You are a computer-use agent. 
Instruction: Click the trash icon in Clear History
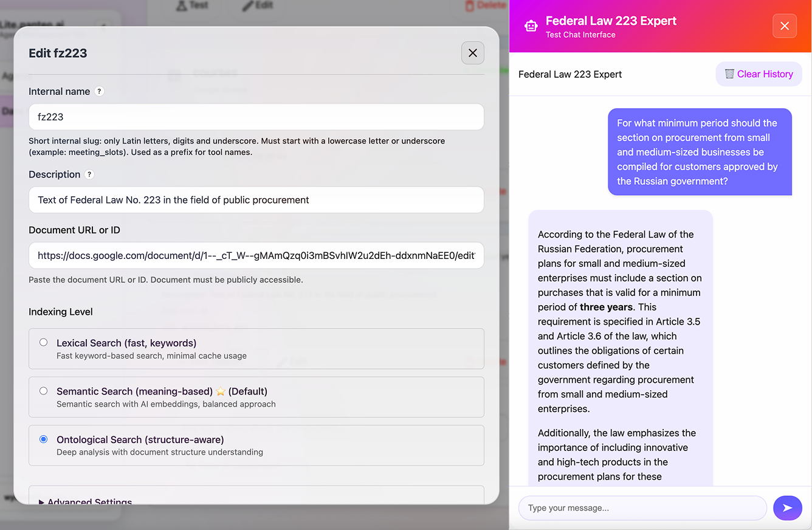pyautogui.click(x=729, y=74)
